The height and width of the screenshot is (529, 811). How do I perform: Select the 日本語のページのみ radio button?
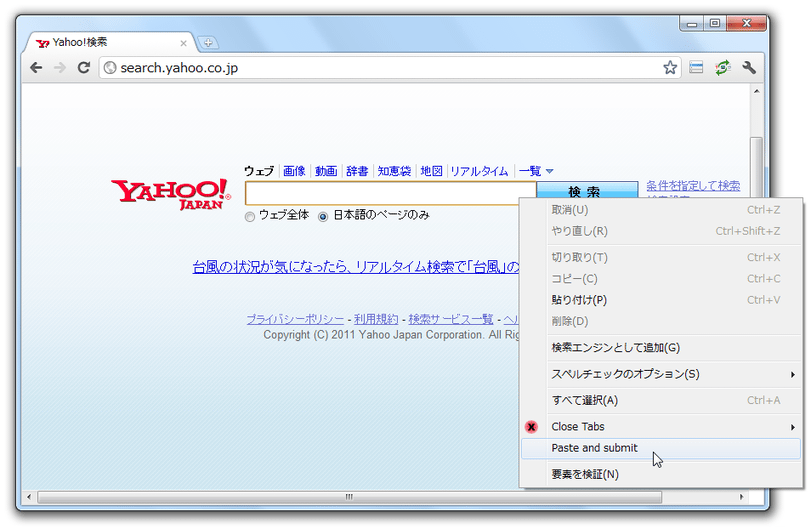[323, 217]
